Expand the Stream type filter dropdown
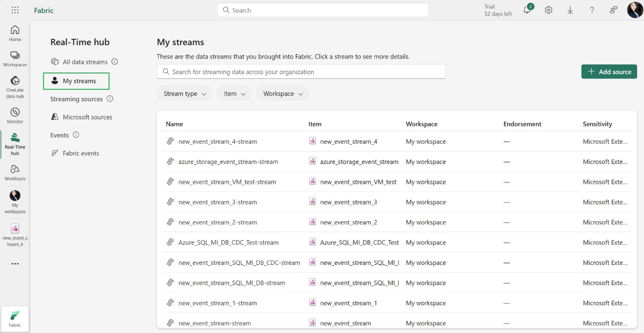The height and width of the screenshot is (333, 644). (x=184, y=94)
